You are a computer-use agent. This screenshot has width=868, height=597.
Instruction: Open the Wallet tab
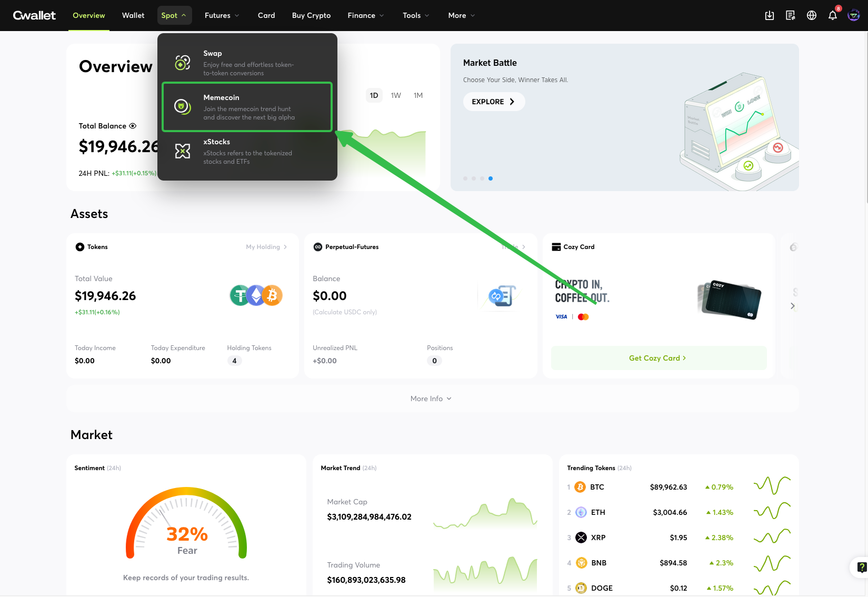133,15
